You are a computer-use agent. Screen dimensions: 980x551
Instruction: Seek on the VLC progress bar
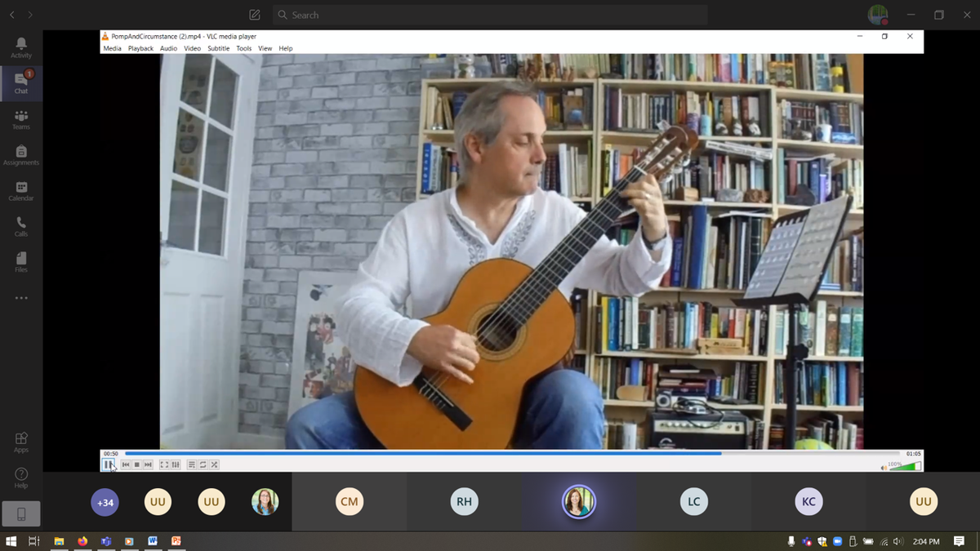(511, 453)
